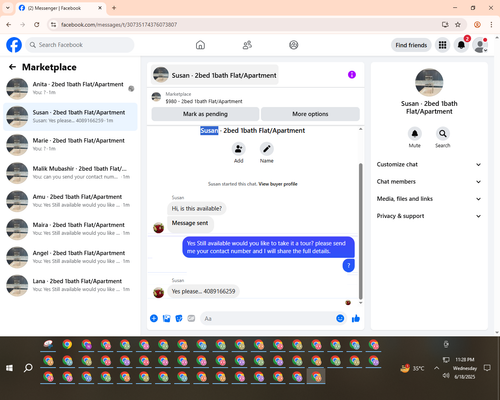Expand Customize chat section

(x=429, y=164)
